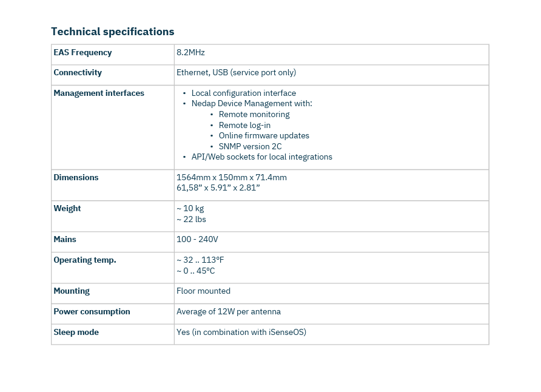
Task: Select the Operating temp. label
Action: 84,260
